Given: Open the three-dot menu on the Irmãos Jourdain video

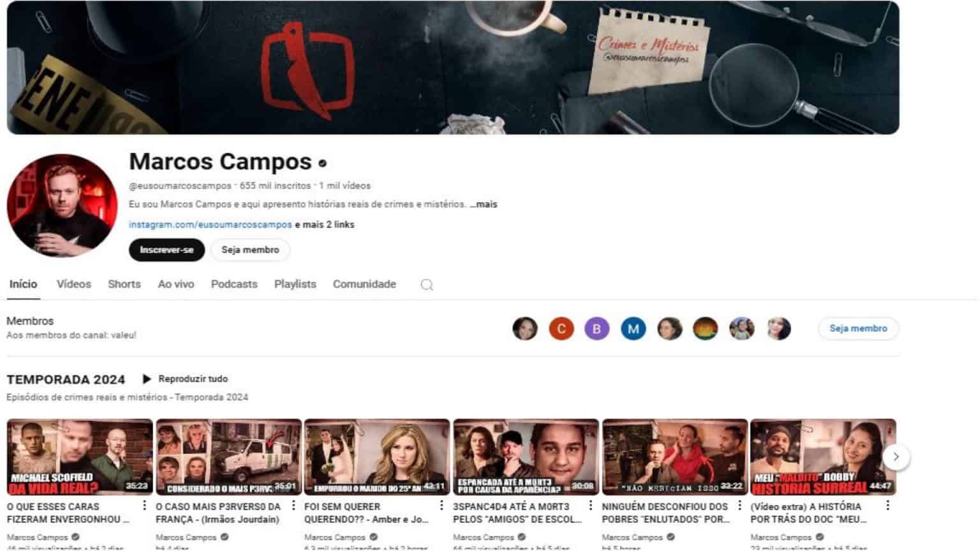Looking at the screenshot, I should coord(292,504).
